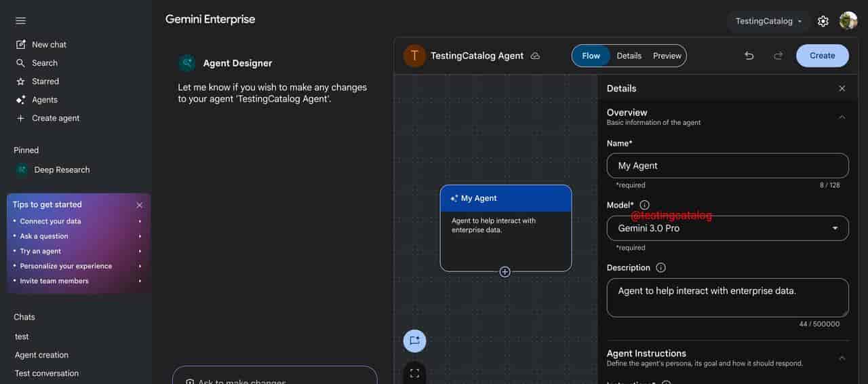Select the My Agent node on canvas
The image size is (868, 384).
click(x=506, y=228)
